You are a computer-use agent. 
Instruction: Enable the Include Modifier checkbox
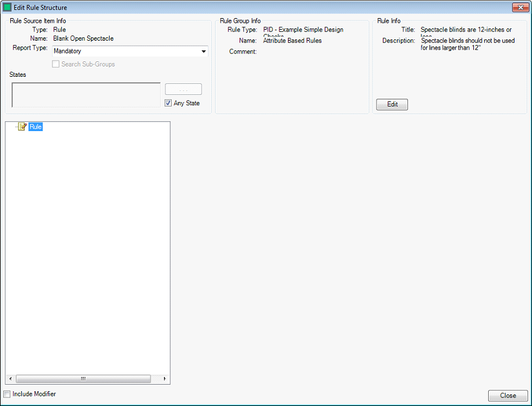[x=8, y=394]
